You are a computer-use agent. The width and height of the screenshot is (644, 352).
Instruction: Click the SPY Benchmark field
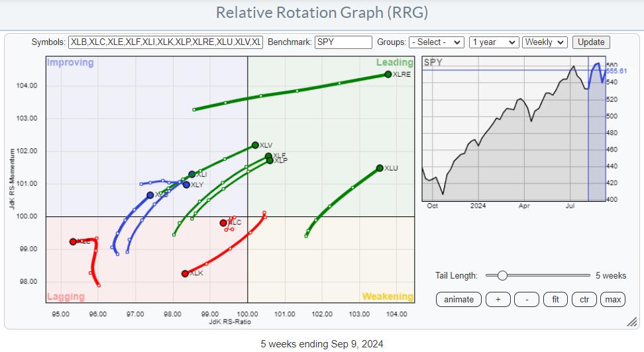(343, 42)
